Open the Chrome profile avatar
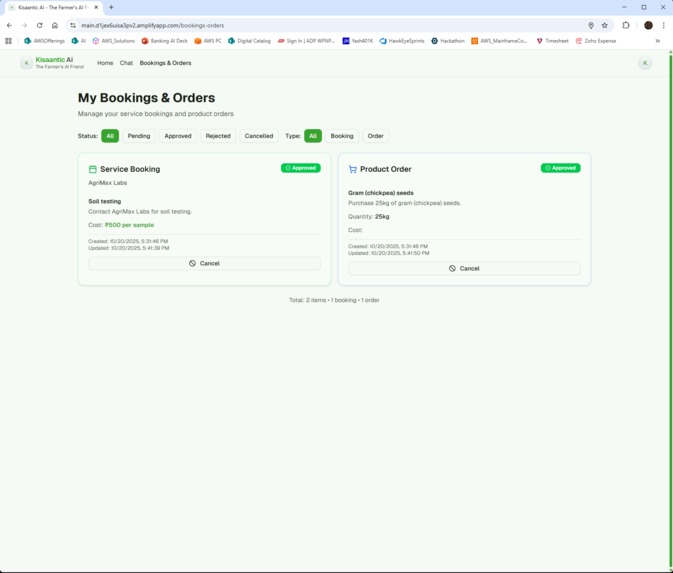 click(x=648, y=25)
